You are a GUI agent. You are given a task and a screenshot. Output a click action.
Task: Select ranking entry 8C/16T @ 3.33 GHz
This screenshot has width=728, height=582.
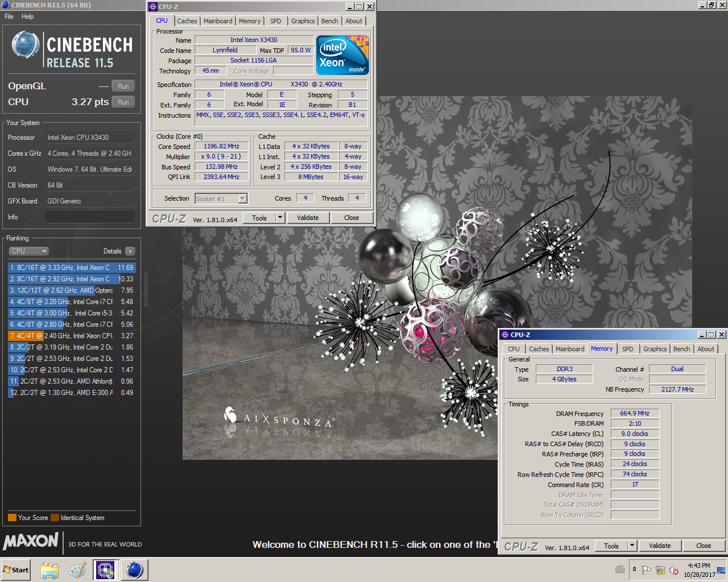coord(72,268)
